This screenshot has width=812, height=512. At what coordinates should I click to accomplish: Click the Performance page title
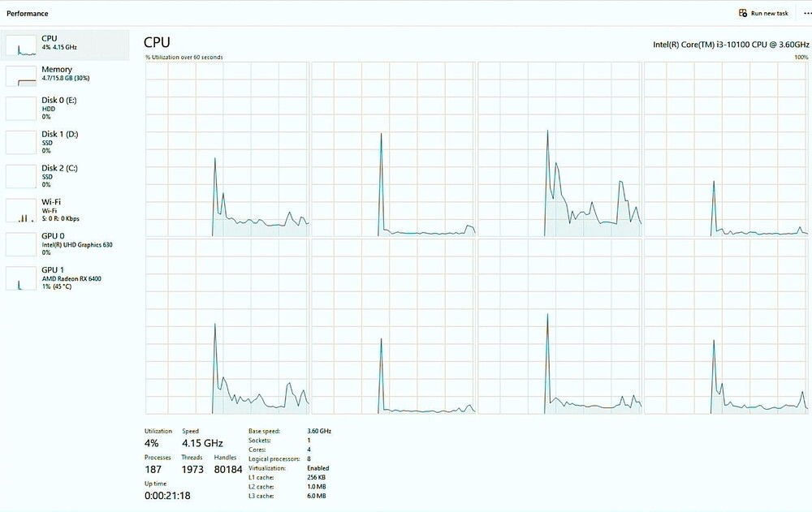[x=28, y=13]
